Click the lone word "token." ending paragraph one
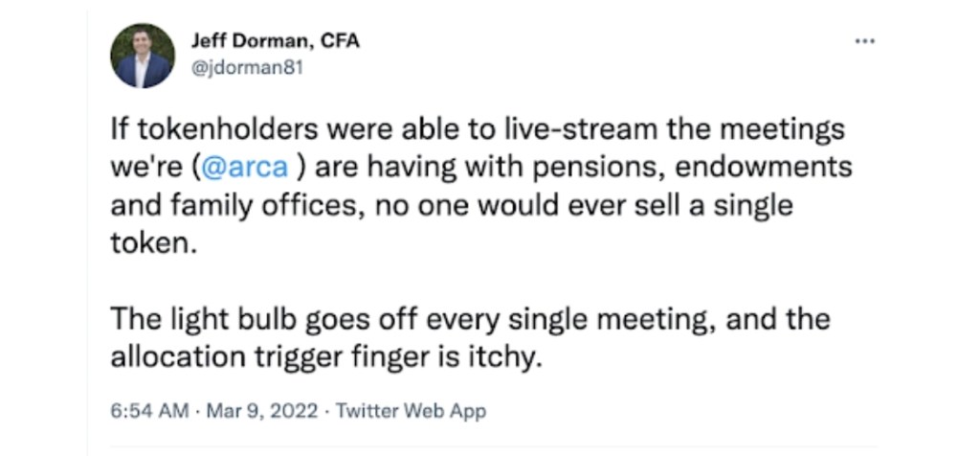The width and height of the screenshot is (980, 456). click(x=152, y=243)
